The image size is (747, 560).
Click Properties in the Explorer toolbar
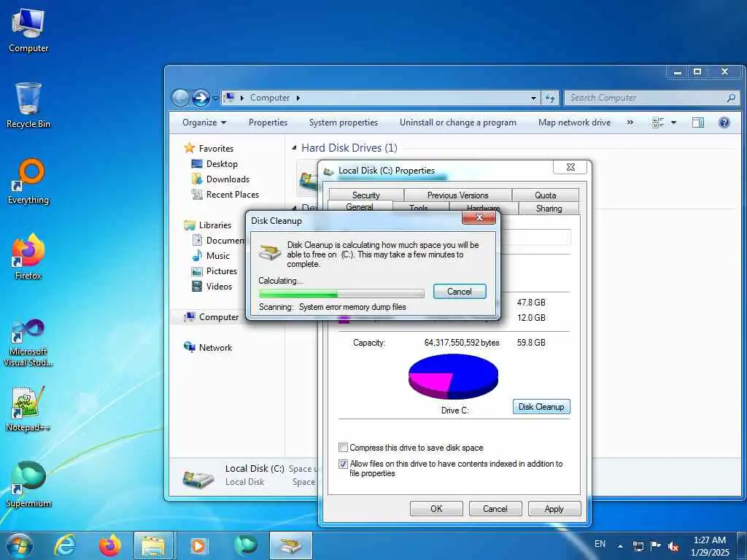pyautogui.click(x=268, y=122)
